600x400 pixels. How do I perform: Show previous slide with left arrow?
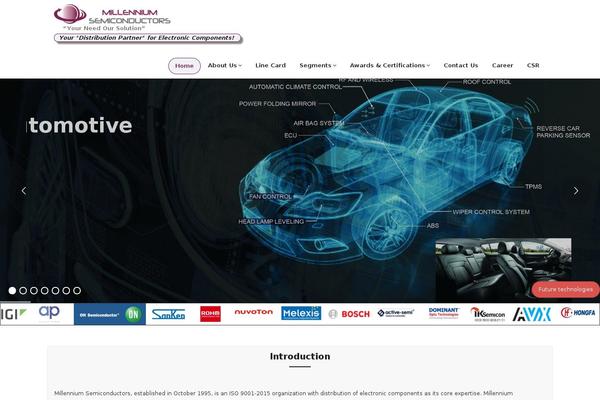tap(24, 191)
